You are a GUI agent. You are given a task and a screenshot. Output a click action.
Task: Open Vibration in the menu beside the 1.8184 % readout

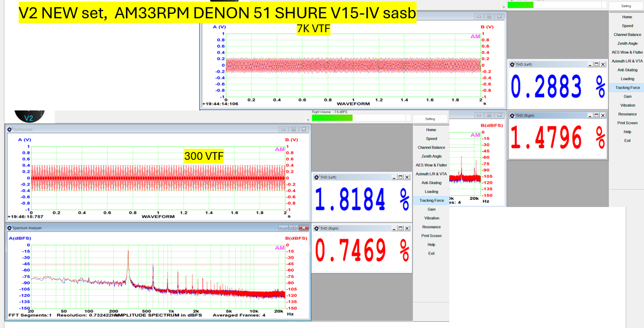pyautogui.click(x=431, y=218)
